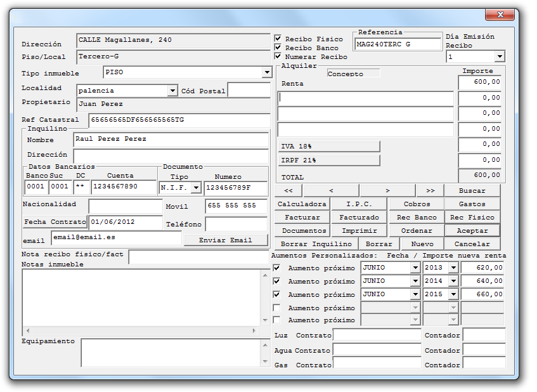Click the Luz Contrato input field

377,335
